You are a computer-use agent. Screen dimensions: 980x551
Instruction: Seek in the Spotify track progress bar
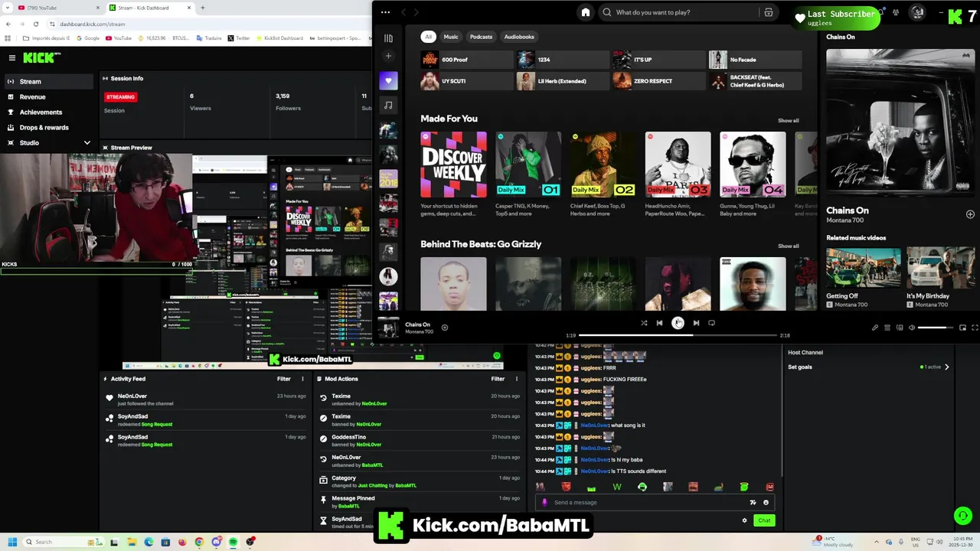pos(678,335)
